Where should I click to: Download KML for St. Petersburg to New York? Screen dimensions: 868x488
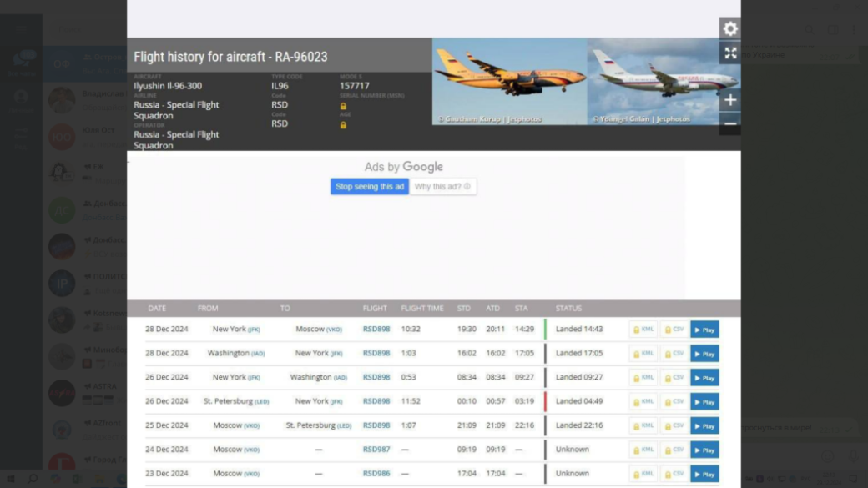643,402
